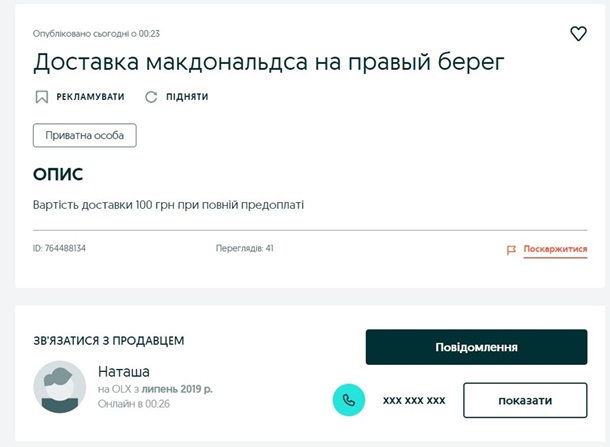Select the Підняти listing option
This screenshot has width=610, height=447.
pos(187,97)
